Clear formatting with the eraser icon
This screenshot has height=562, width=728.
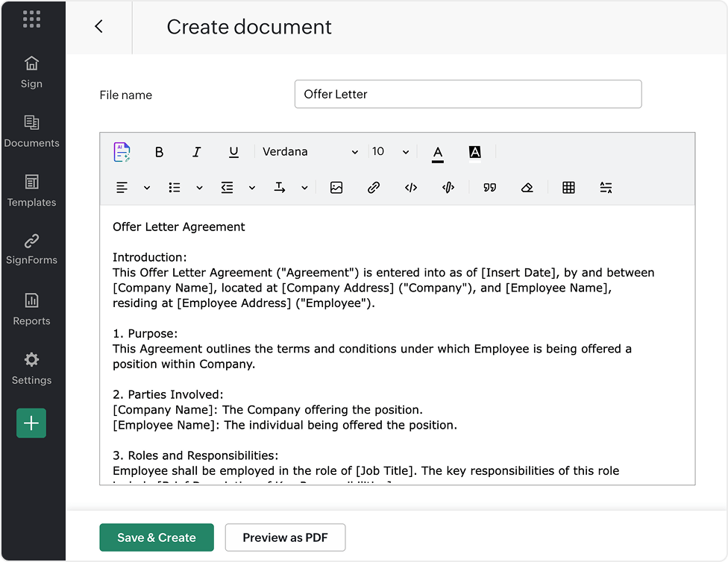pyautogui.click(x=527, y=187)
